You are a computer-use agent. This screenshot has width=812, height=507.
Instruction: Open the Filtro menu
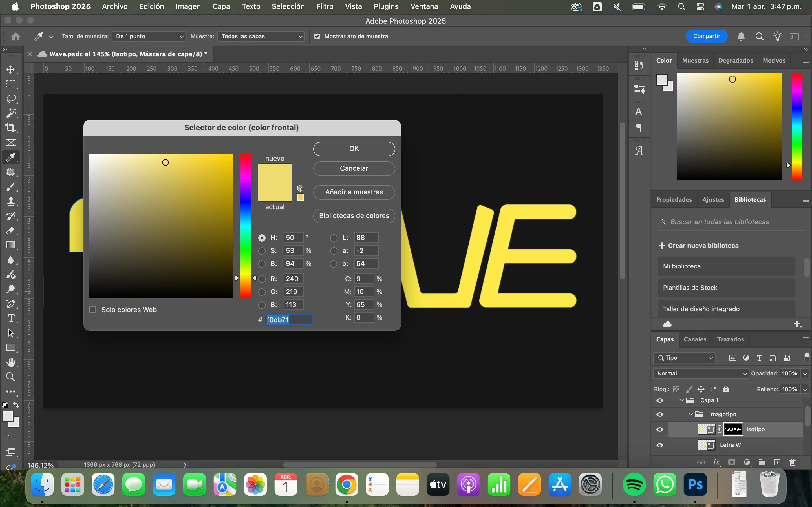[x=325, y=6]
